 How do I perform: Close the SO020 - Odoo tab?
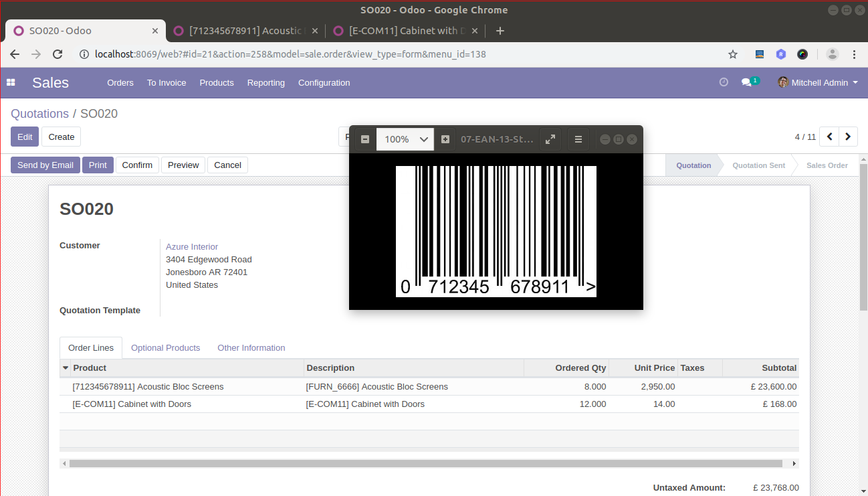[155, 31]
